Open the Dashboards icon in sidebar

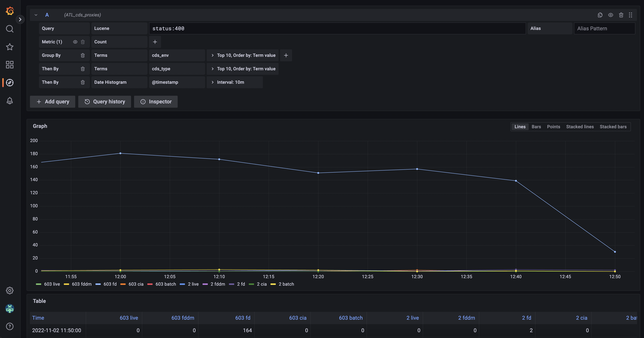10,65
